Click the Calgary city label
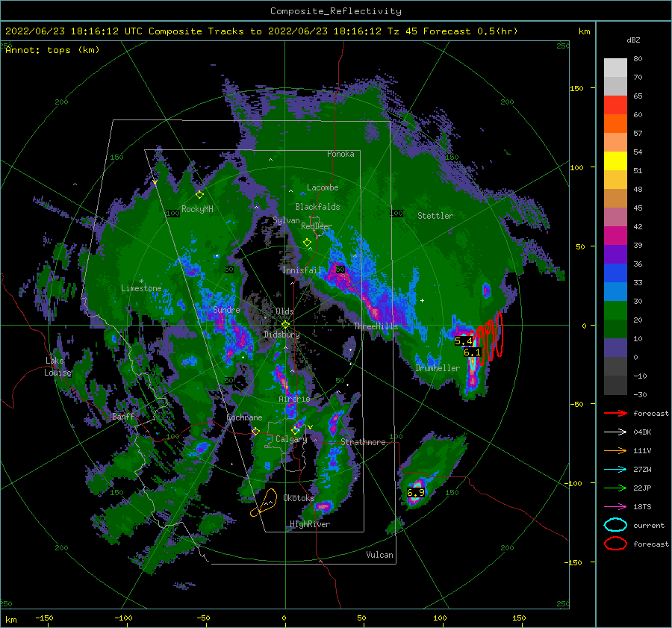 (x=291, y=439)
